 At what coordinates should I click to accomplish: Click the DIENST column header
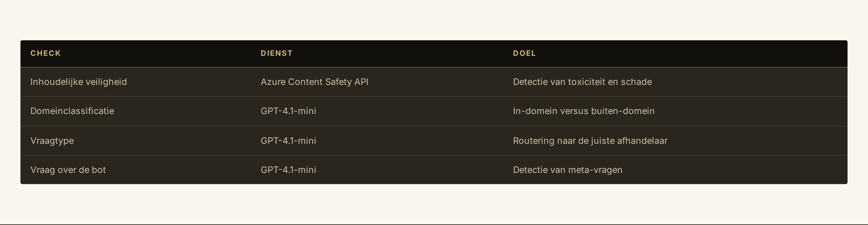pyautogui.click(x=276, y=53)
